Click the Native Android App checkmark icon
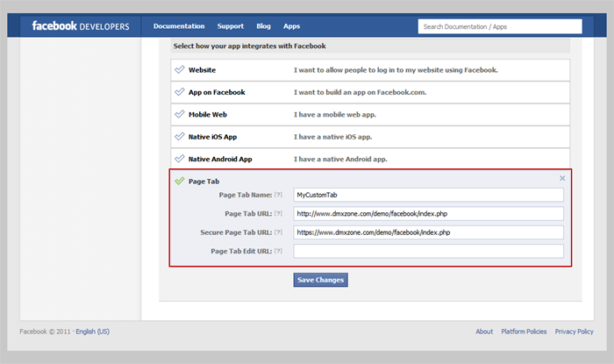Viewport: 614px width, 364px height. 179,159
